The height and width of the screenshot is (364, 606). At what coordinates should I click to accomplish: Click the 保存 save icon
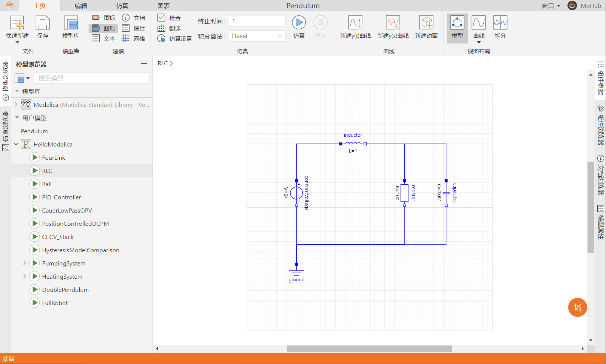(x=42, y=23)
